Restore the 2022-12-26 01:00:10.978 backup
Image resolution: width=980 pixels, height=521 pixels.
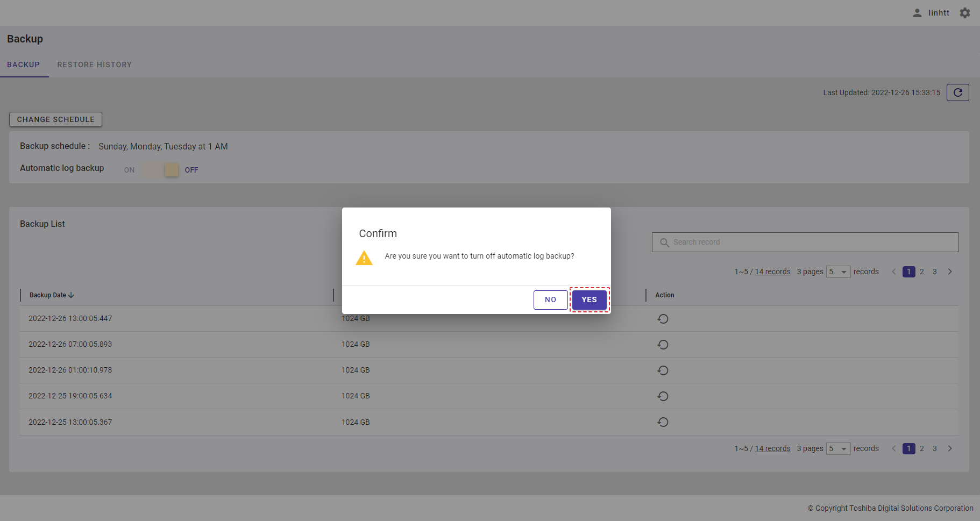point(663,370)
